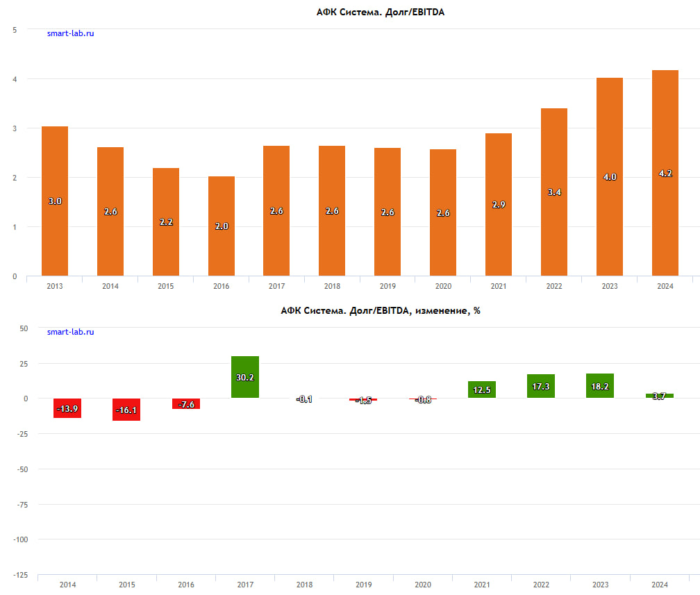Select the green 12.5 change bar

(482, 389)
